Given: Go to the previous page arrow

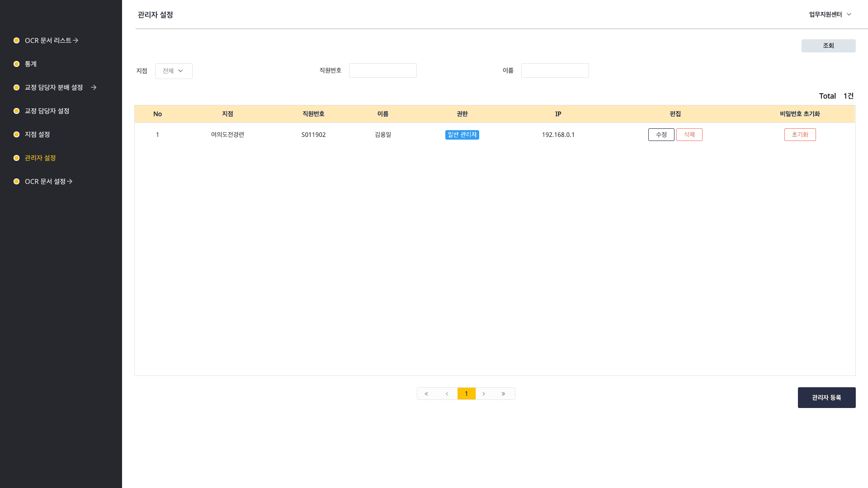Looking at the screenshot, I should click(447, 394).
